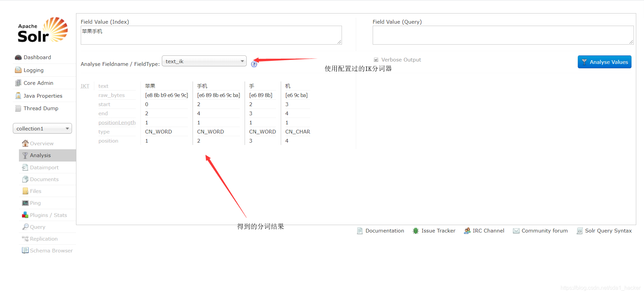The height and width of the screenshot is (294, 644).
Task: Open the Documentation link
Action: [385, 231]
